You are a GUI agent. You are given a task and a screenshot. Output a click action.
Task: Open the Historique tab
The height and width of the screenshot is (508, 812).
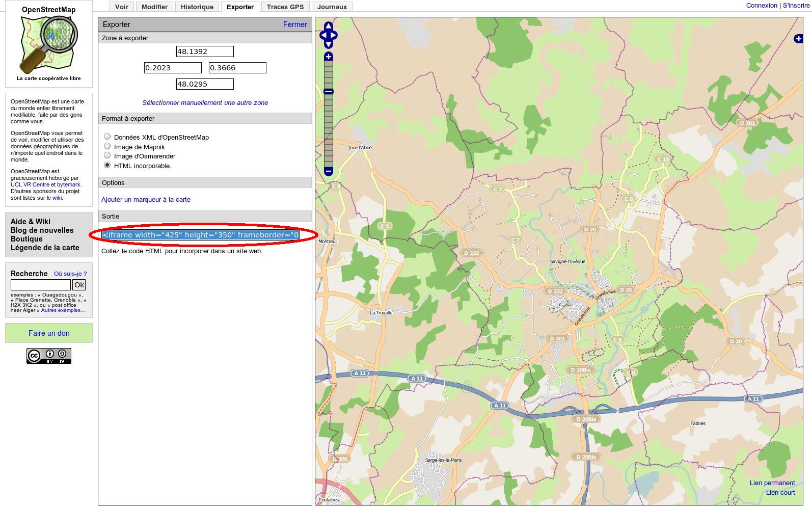pyautogui.click(x=197, y=7)
